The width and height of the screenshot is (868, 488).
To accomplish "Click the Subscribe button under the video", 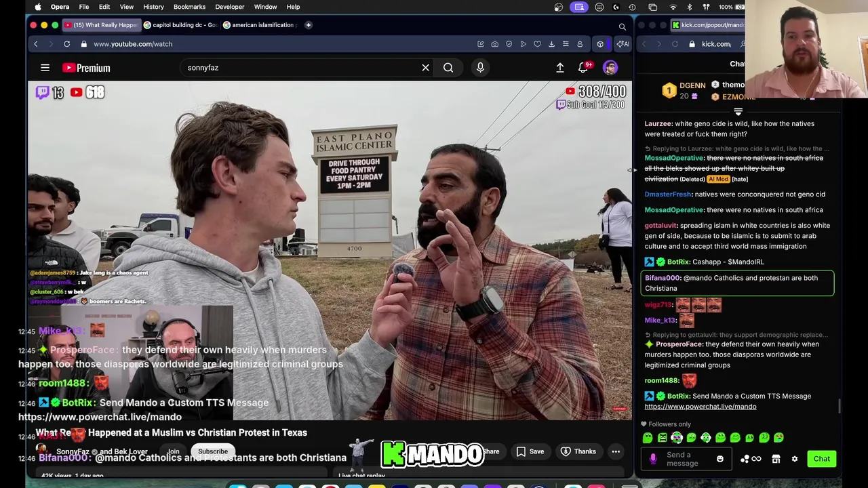I will click(x=213, y=451).
